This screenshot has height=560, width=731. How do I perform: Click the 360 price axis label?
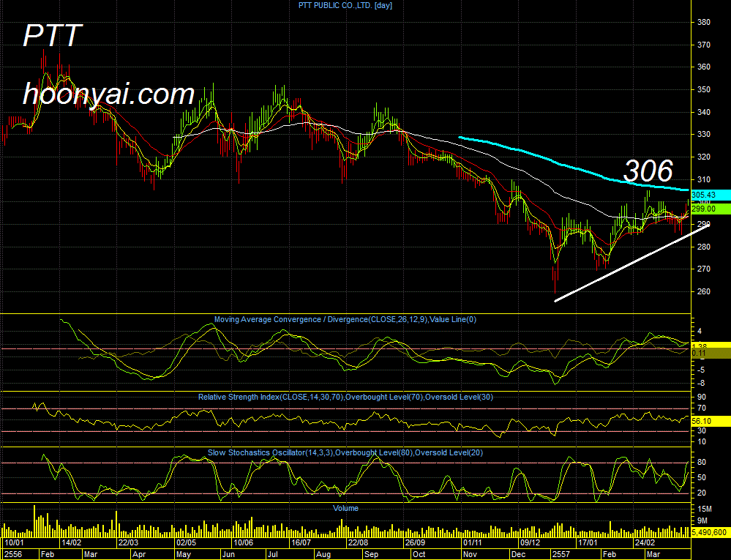pos(703,67)
